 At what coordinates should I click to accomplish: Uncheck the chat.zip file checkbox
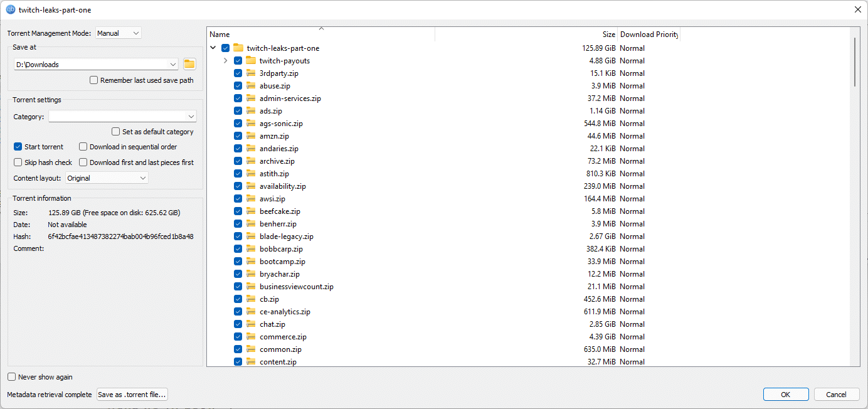tap(238, 324)
